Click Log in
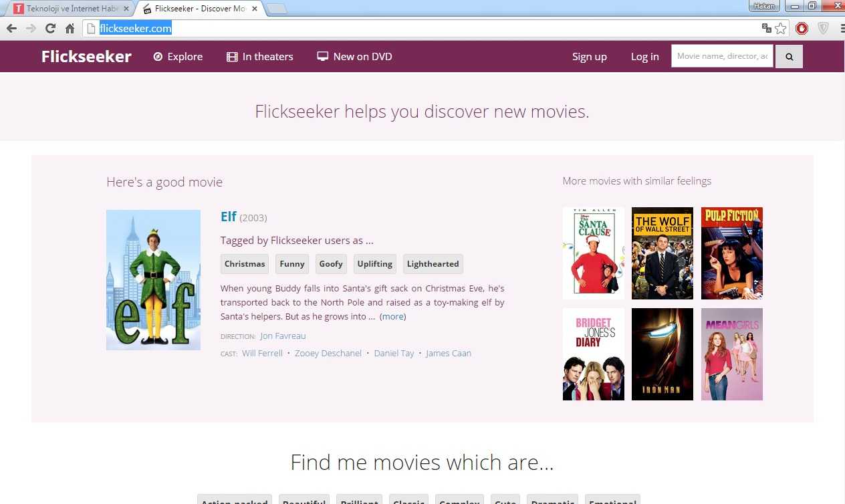 click(644, 57)
